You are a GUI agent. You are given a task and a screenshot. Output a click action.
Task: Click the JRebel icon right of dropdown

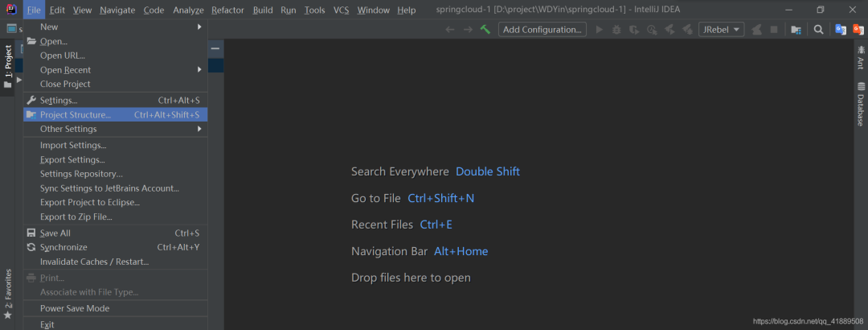757,30
